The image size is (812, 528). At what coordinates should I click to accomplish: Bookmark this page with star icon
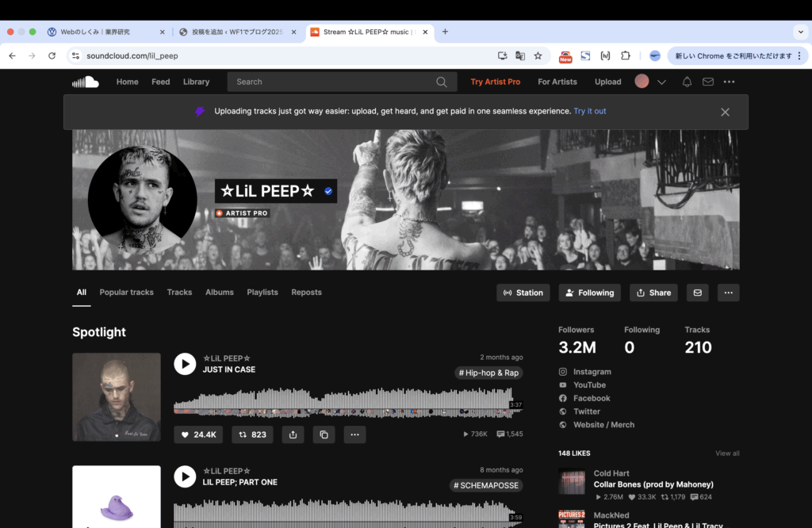click(x=538, y=55)
